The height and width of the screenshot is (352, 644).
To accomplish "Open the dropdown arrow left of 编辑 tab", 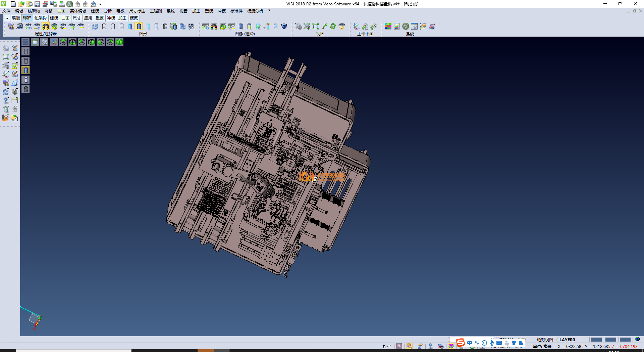I will coord(7,18).
